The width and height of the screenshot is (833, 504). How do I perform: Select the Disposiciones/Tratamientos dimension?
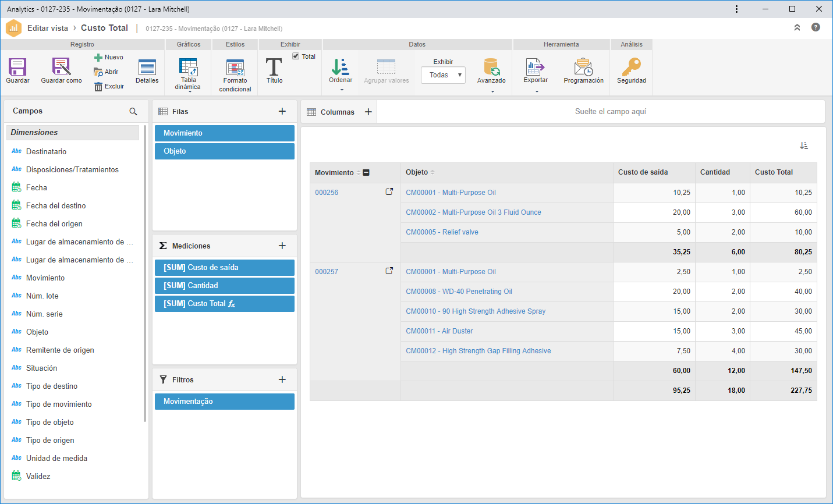pyautogui.click(x=72, y=169)
